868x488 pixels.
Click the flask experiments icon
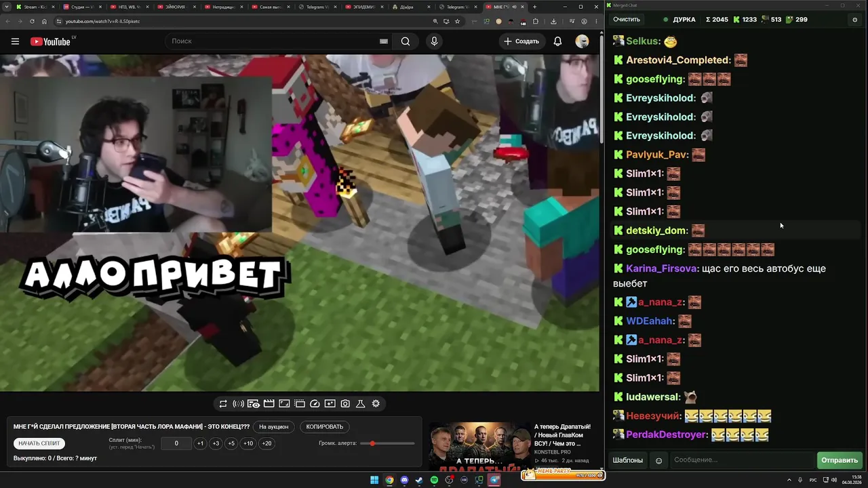[361, 404]
